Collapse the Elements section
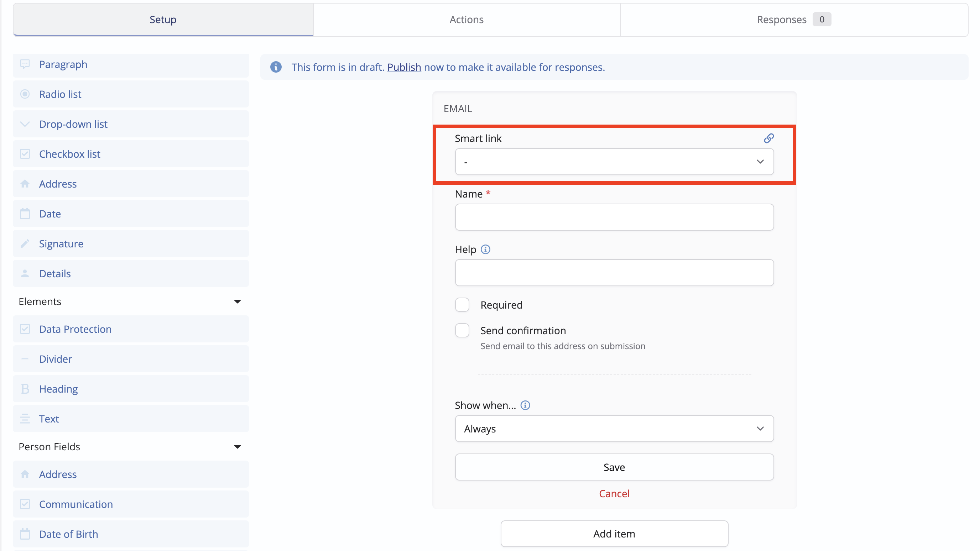The width and height of the screenshot is (980, 551). point(238,301)
